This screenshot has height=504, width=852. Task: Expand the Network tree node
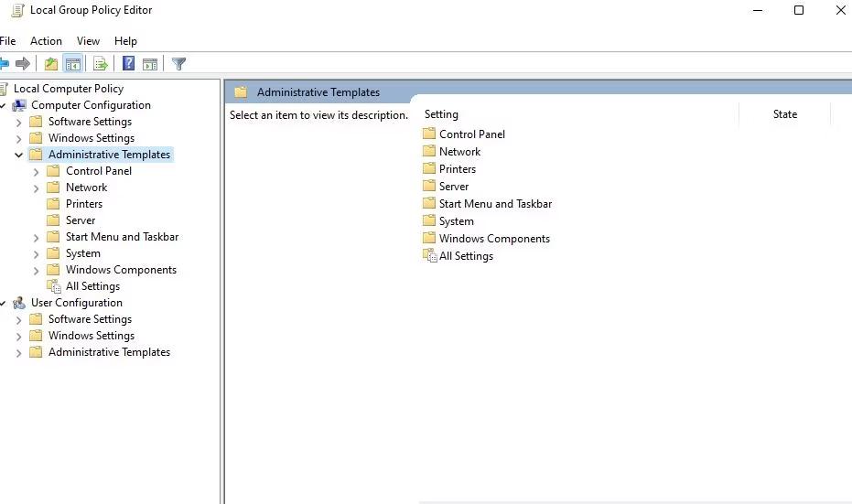(36, 188)
